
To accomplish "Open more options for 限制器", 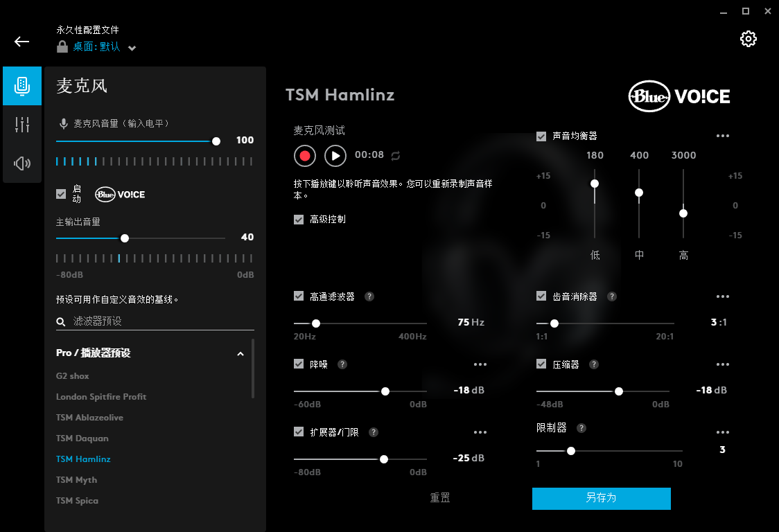I will coord(723,432).
